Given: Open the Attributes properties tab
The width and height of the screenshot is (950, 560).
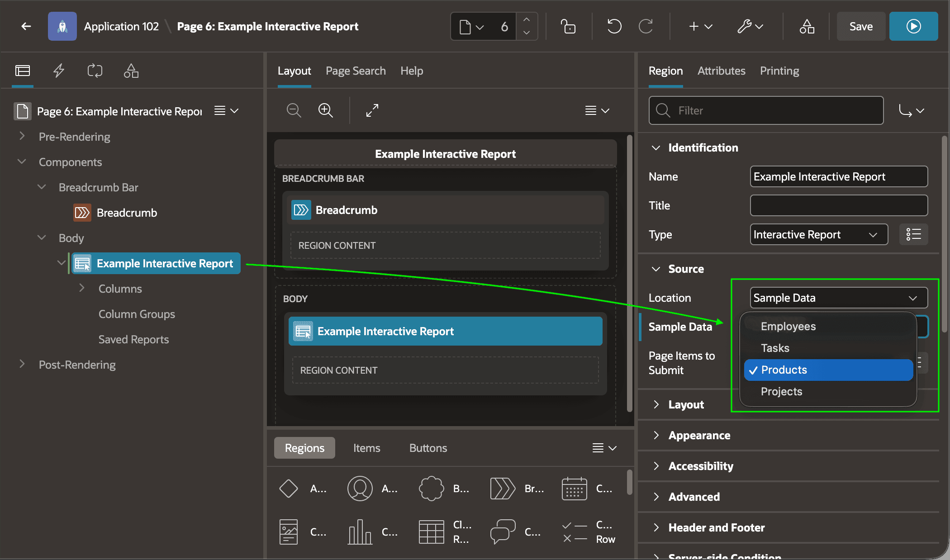Looking at the screenshot, I should [721, 71].
